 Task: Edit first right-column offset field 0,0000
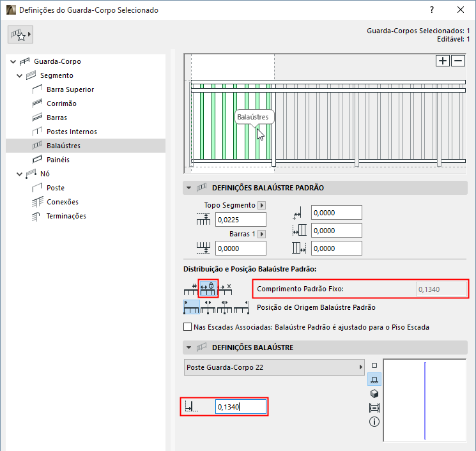tap(336, 213)
